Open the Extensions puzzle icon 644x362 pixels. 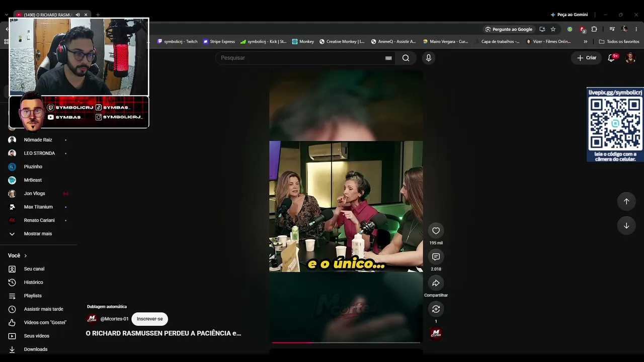[594, 29]
